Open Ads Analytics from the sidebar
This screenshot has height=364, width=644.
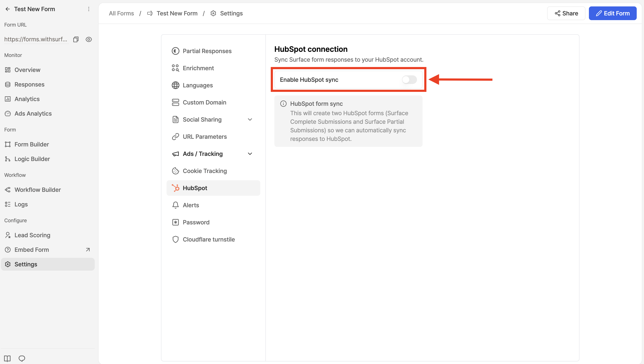coord(33,113)
